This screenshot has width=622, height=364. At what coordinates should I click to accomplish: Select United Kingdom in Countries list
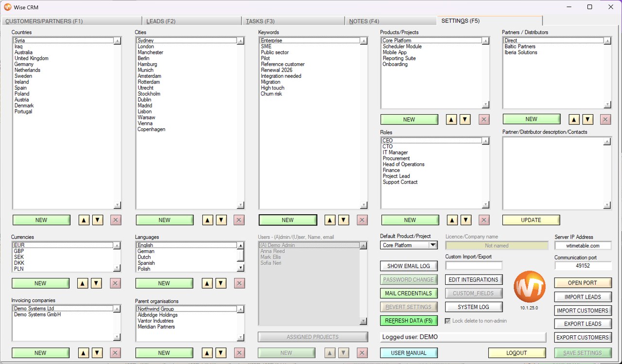coord(32,58)
